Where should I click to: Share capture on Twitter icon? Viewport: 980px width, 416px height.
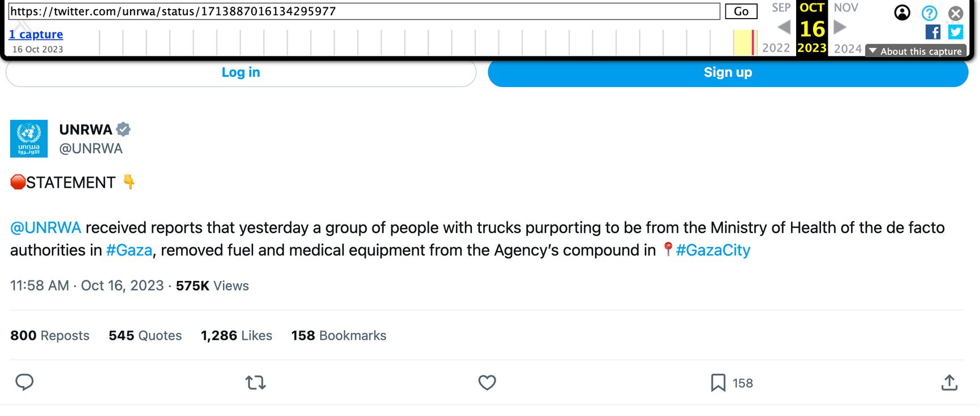pos(956,32)
